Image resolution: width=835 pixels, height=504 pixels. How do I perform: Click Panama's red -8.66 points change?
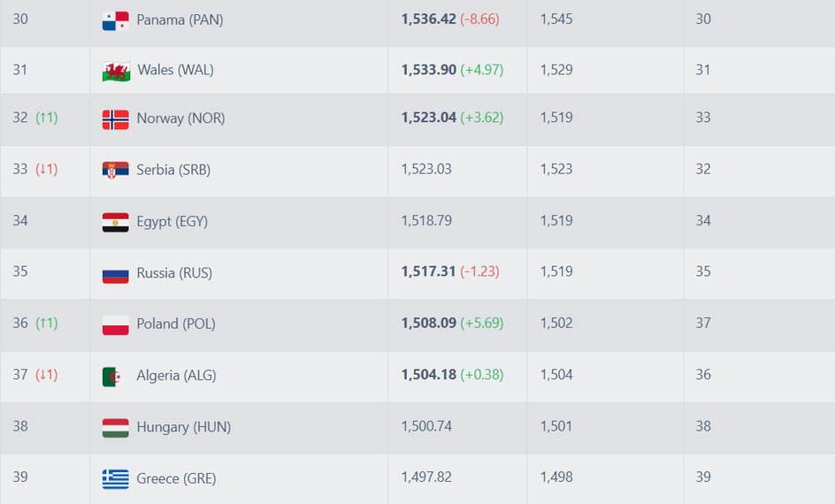[x=479, y=19]
